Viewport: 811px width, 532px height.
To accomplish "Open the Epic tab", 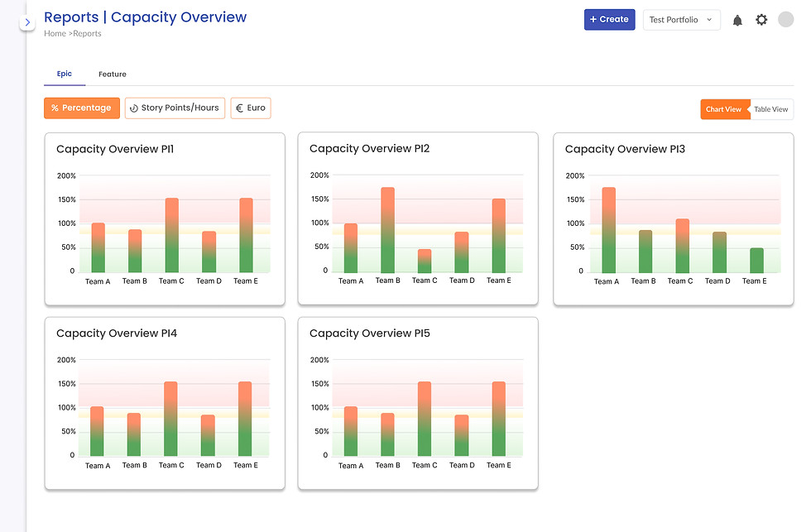I will tap(65, 74).
